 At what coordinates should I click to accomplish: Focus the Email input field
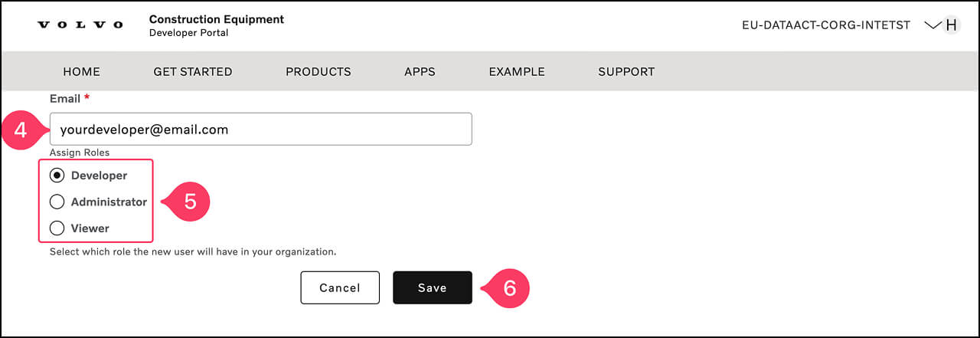click(x=260, y=130)
